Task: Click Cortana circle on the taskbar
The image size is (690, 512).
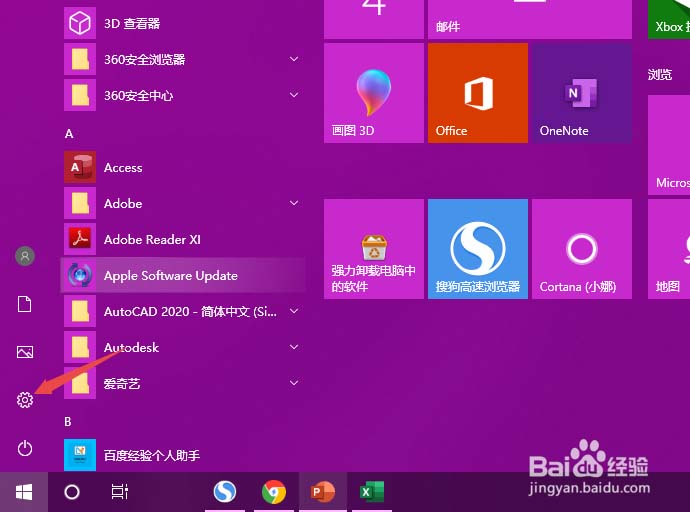Action: (x=72, y=492)
